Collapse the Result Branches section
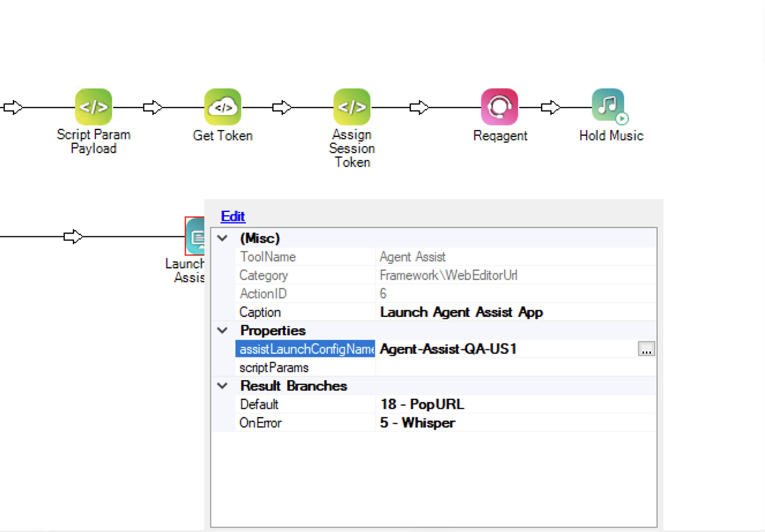Screen dimensions: 765x532 tap(222, 385)
